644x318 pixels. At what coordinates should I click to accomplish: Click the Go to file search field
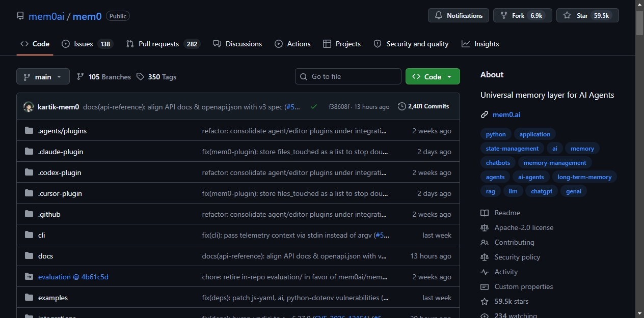click(348, 76)
